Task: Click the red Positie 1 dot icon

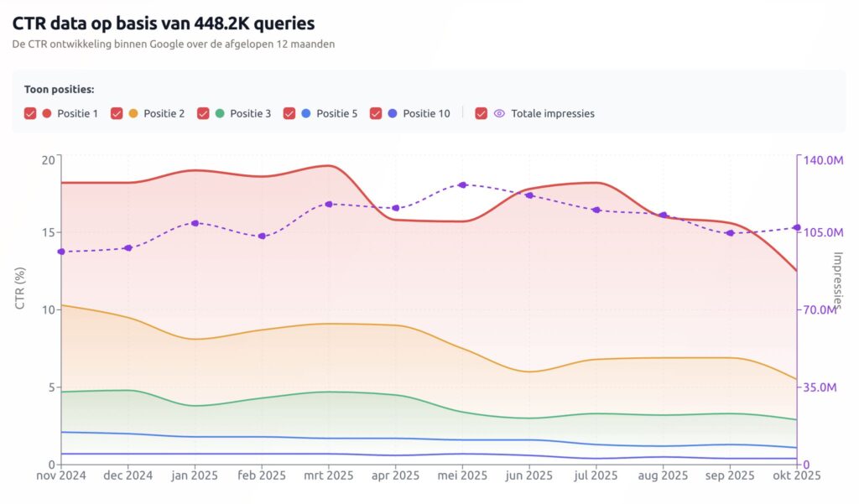Action: pos(46,113)
